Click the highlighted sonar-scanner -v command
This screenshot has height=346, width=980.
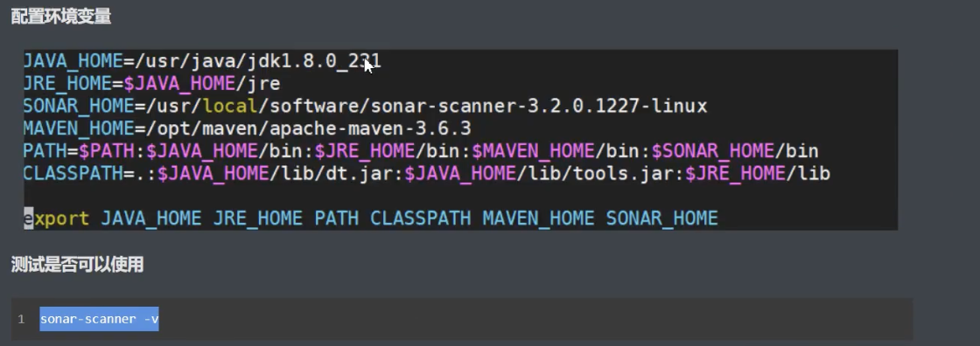click(x=100, y=319)
